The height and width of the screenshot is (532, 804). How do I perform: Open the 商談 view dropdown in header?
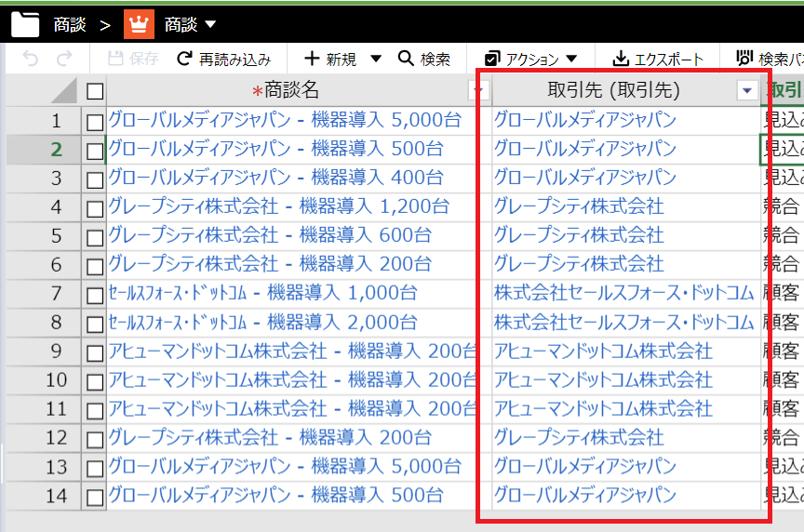[x=210, y=24]
